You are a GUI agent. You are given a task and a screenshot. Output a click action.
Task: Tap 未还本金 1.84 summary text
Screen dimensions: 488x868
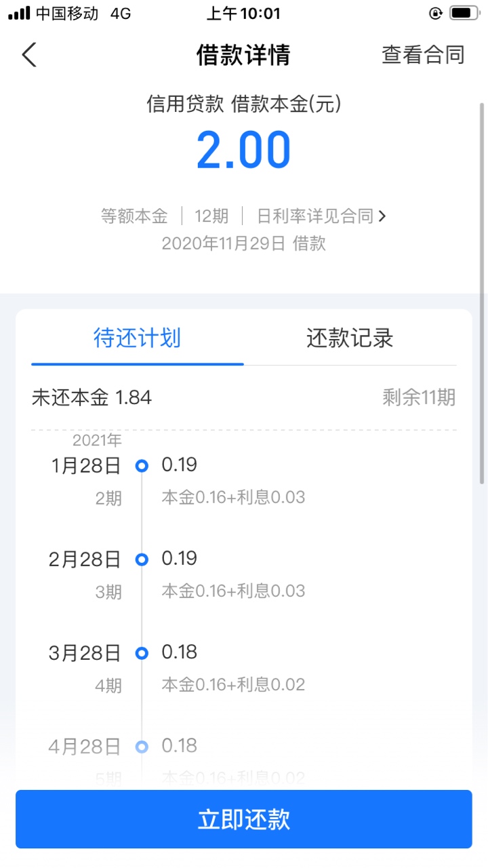click(91, 397)
